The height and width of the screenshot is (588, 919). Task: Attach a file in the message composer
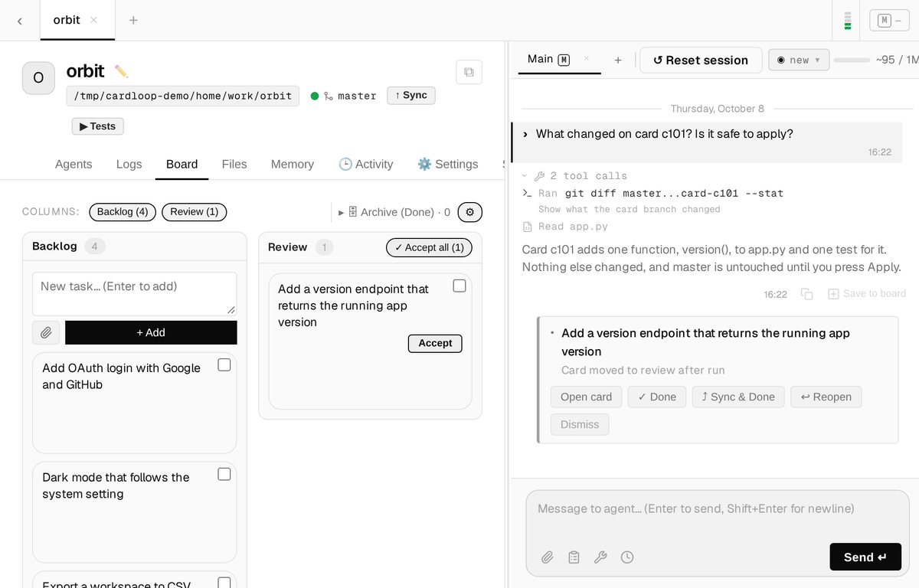click(x=547, y=557)
